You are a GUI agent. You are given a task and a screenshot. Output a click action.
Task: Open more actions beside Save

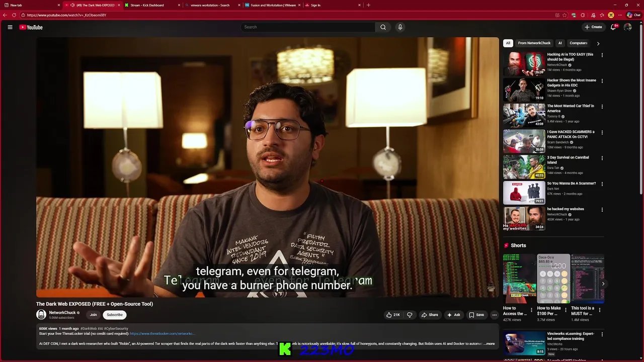494,315
